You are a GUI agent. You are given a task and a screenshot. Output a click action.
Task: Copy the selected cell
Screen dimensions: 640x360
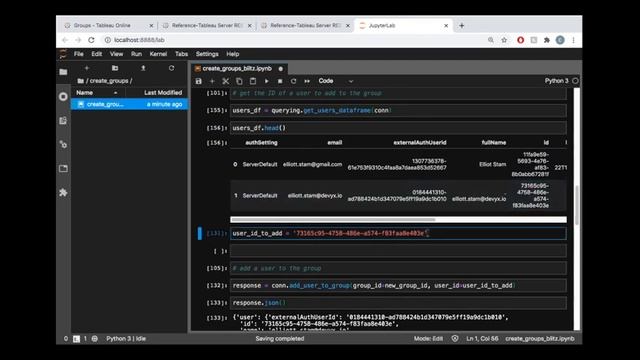(239, 81)
